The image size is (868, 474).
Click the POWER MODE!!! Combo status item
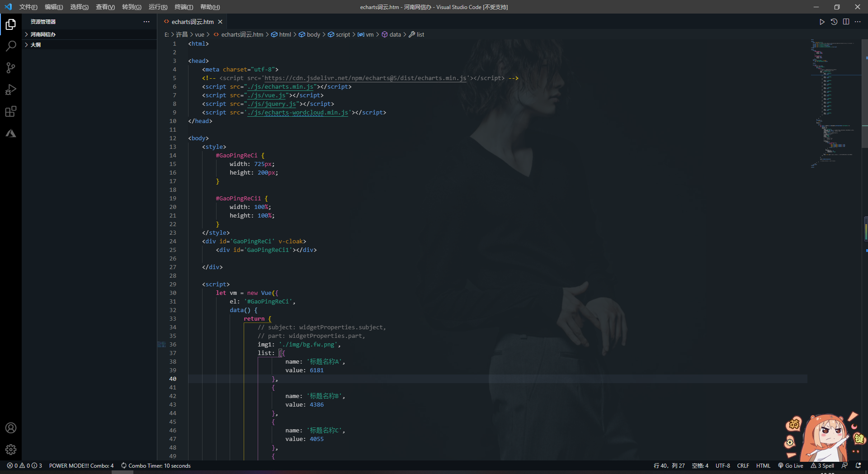tap(81, 465)
